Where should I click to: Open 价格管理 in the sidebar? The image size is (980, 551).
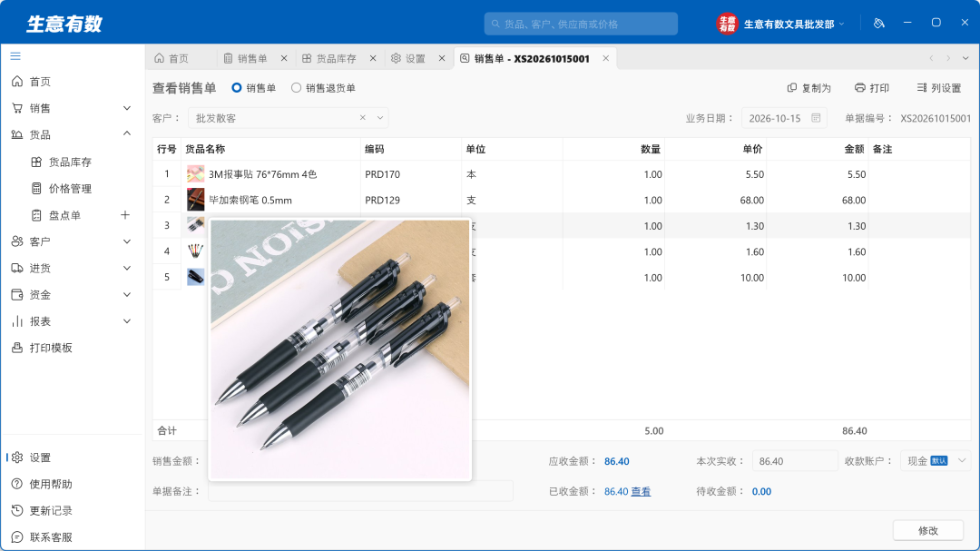click(72, 188)
